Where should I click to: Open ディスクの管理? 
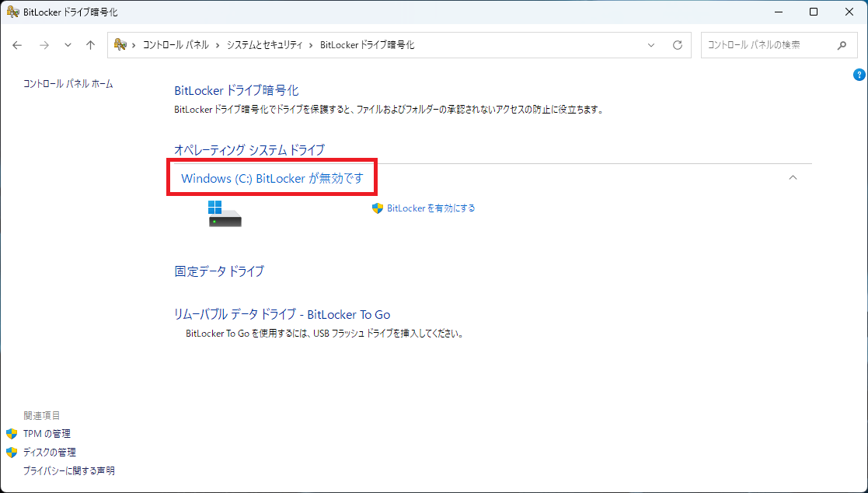point(49,452)
